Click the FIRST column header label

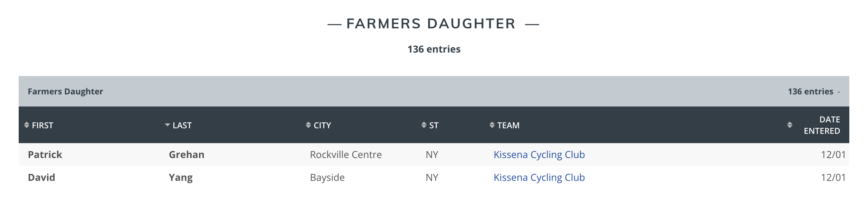coord(43,125)
